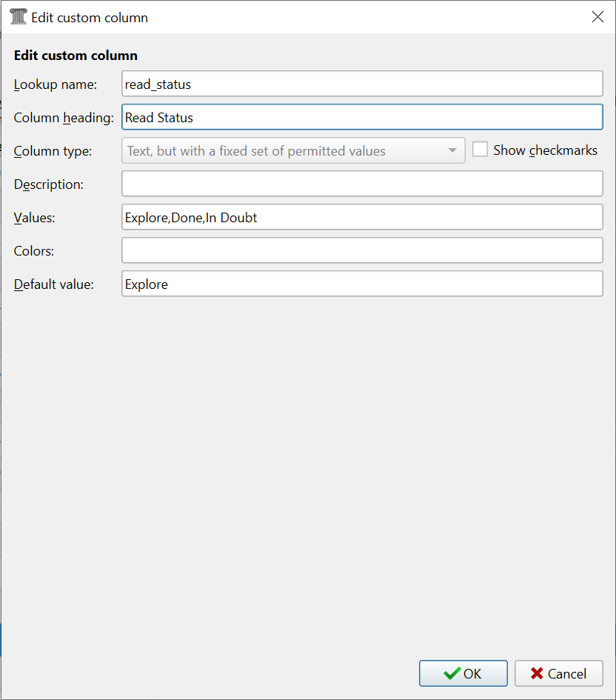
Task: Click into the Column heading text field
Action: 362,117
